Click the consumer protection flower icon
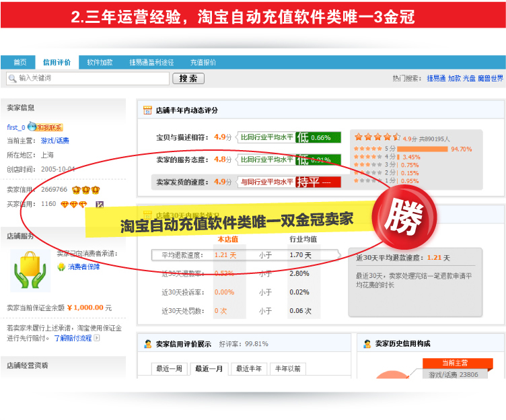 [61, 267]
